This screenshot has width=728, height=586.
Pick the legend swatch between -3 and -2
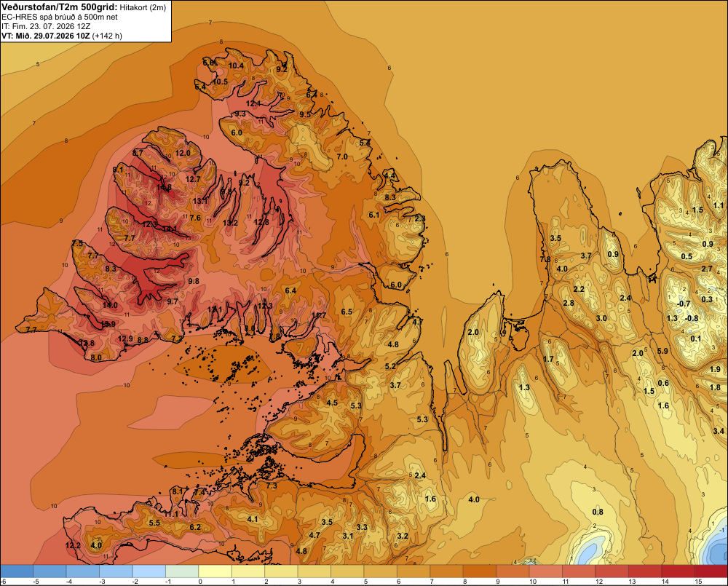pos(116,571)
